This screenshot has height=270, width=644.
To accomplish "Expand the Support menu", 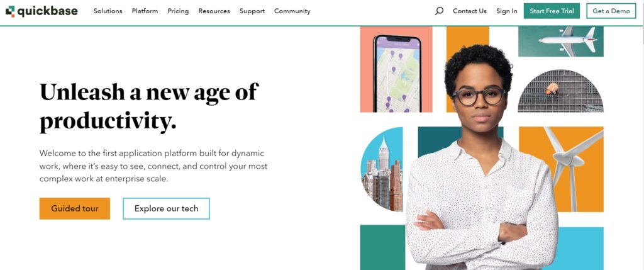I will [x=252, y=11].
